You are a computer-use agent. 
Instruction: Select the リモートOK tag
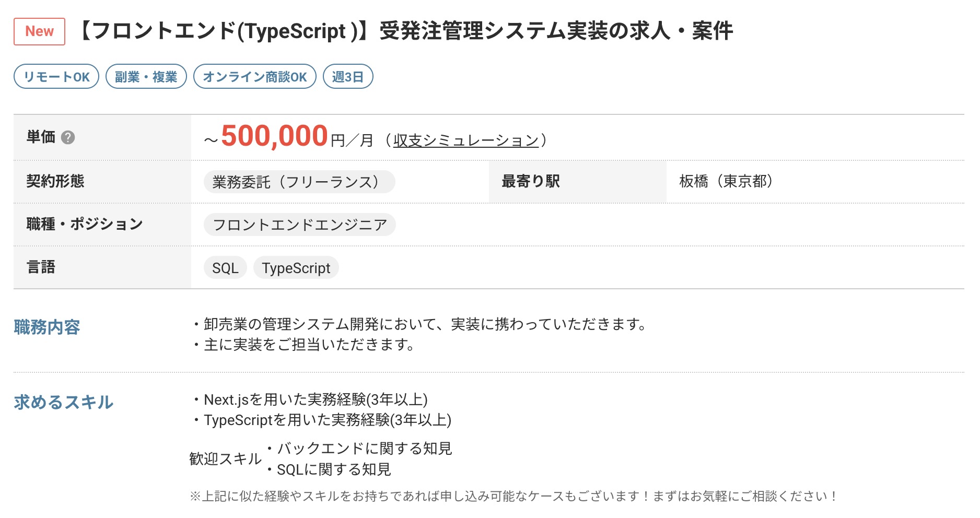(x=56, y=77)
